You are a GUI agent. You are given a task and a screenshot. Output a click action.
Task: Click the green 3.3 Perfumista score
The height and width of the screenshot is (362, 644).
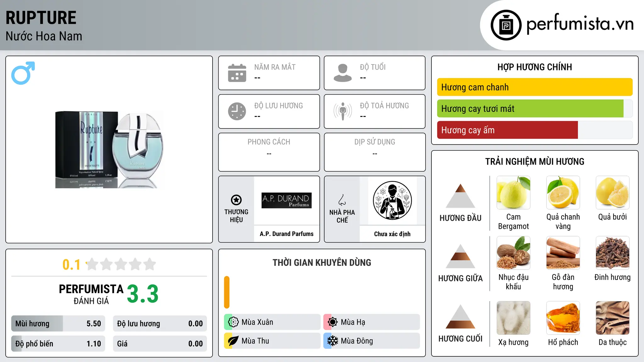(143, 294)
